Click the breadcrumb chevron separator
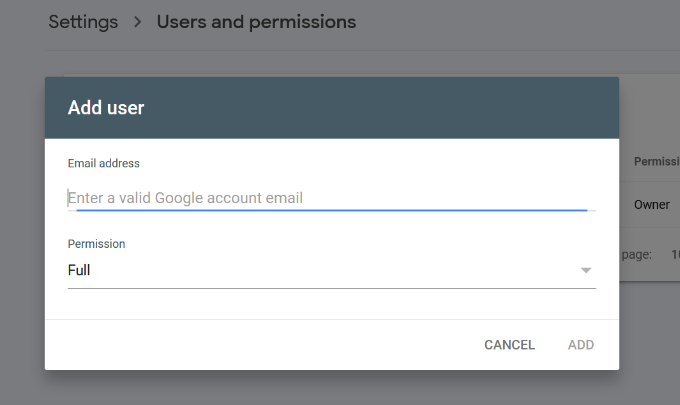 click(x=137, y=22)
